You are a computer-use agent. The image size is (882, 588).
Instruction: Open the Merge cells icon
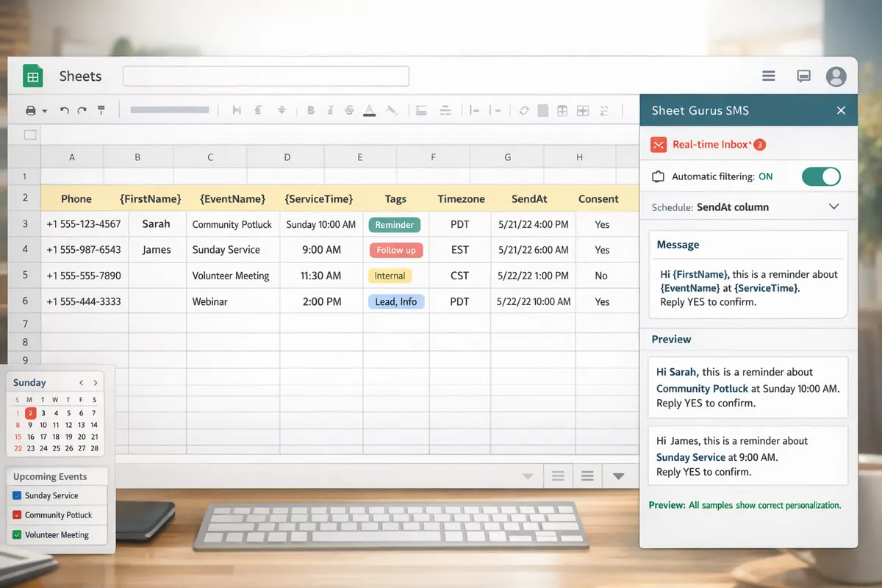pos(583,110)
